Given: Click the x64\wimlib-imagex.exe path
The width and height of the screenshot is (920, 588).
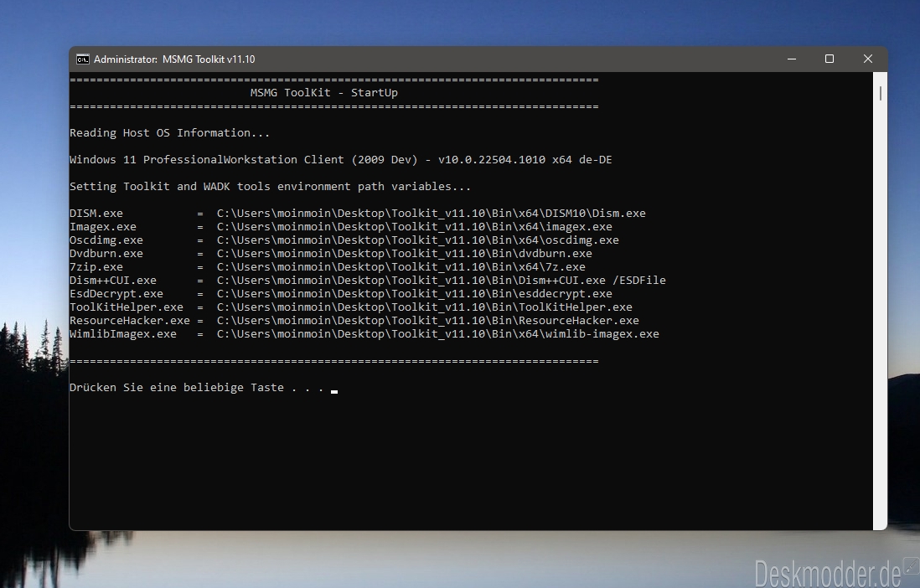Looking at the screenshot, I should click(437, 334).
